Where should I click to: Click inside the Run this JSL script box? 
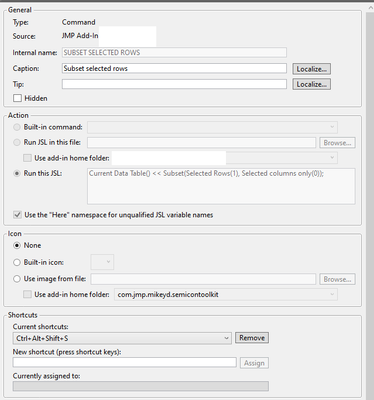[x=221, y=186]
